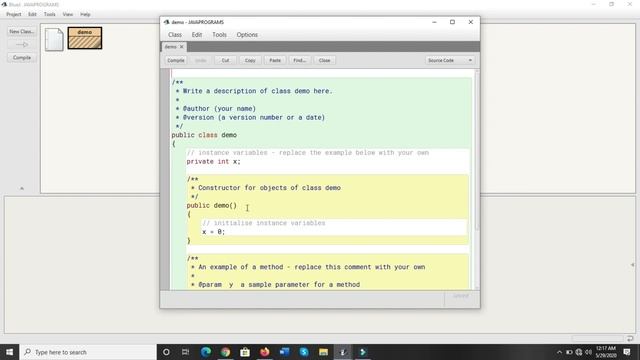The height and width of the screenshot is (360, 640).
Task: Switch to the BlueJ taskbar icon
Action: (343, 352)
